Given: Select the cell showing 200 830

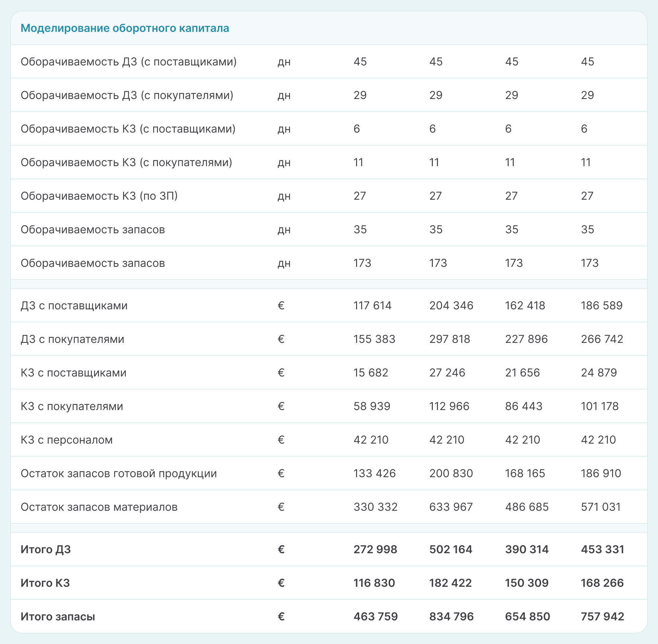Looking at the screenshot, I should point(451,473).
